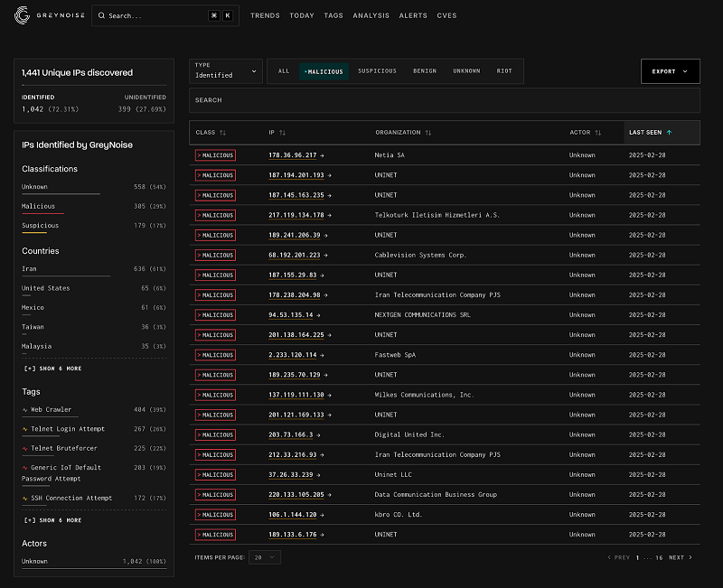Click arrow icon next to IP 37.26.33.239
723x588 pixels.
pos(318,475)
